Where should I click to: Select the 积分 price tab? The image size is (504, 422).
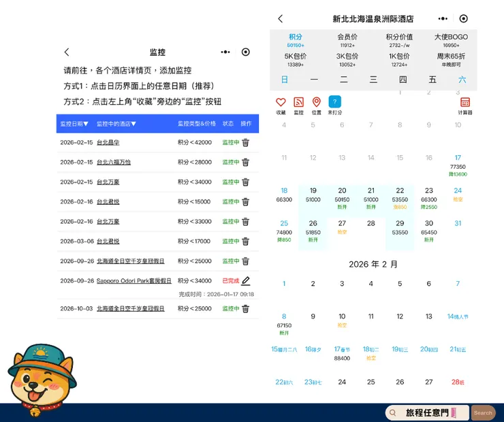click(296, 40)
